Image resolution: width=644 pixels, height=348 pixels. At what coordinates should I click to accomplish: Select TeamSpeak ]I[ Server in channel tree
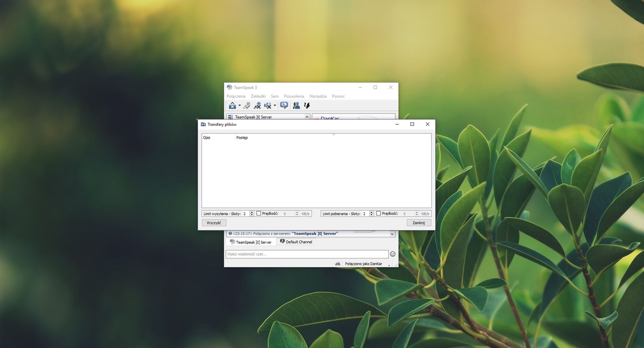click(x=253, y=117)
